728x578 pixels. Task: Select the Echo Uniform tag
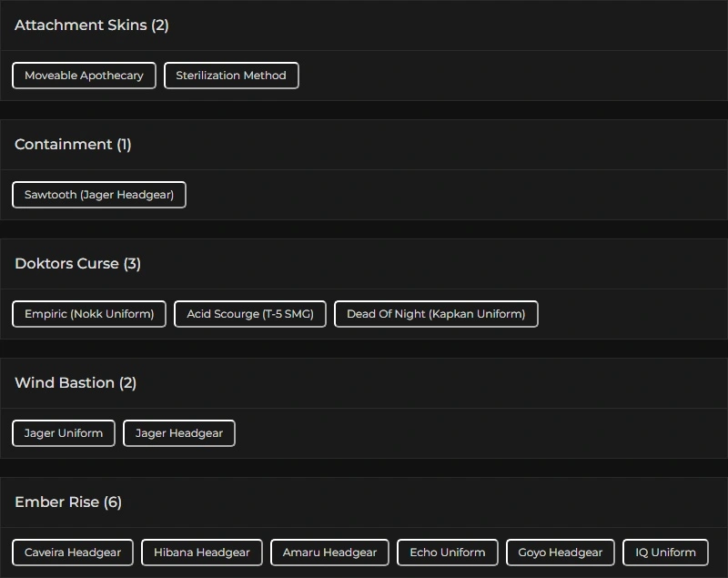[448, 553]
